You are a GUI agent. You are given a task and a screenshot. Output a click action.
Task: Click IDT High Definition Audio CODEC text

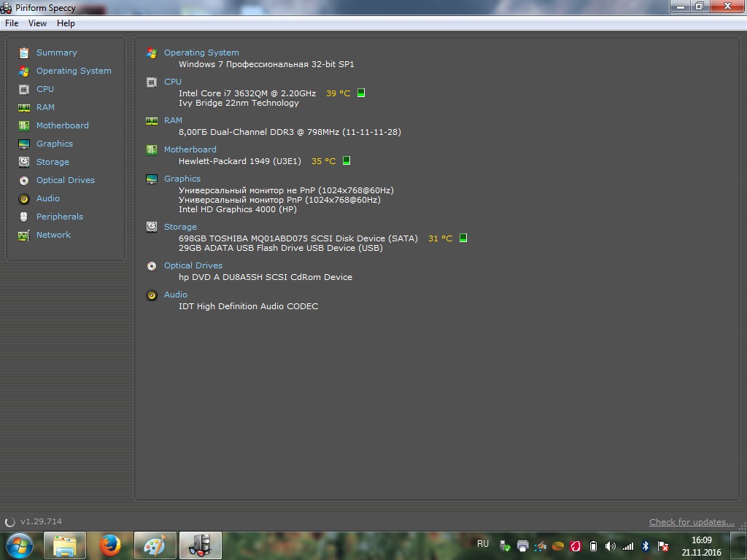pos(248,306)
